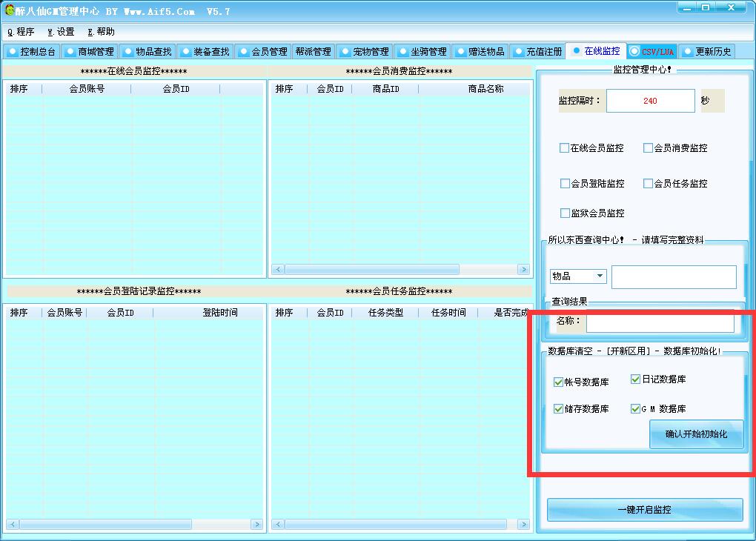Sort by the 会员账号 column header
The height and width of the screenshot is (541, 756).
[x=87, y=89]
